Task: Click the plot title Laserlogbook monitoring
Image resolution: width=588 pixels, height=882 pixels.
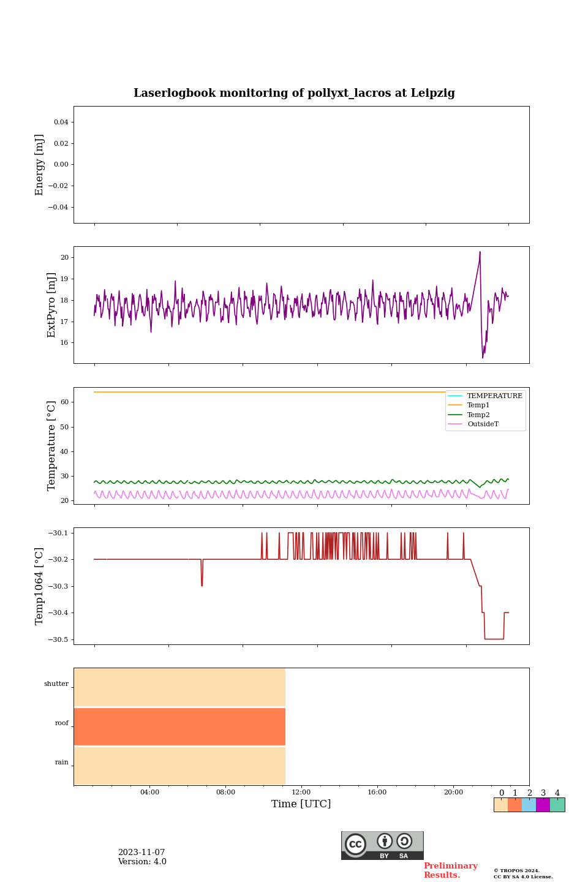Action: [x=294, y=93]
